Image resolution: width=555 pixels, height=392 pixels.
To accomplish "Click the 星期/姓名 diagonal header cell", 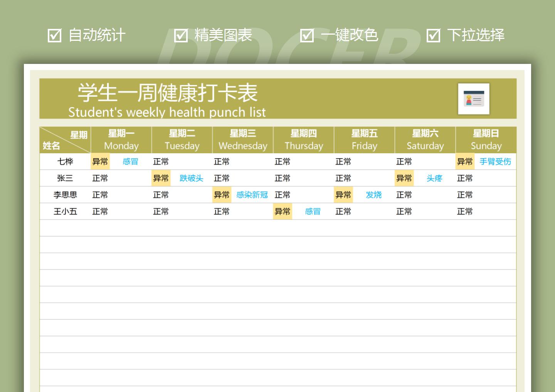I will (65, 140).
